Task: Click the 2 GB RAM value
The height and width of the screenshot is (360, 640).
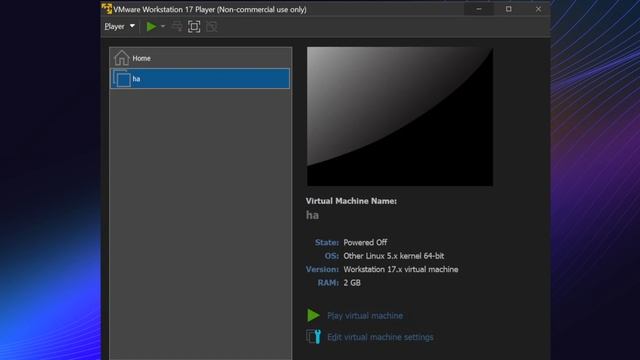Action: click(x=352, y=283)
